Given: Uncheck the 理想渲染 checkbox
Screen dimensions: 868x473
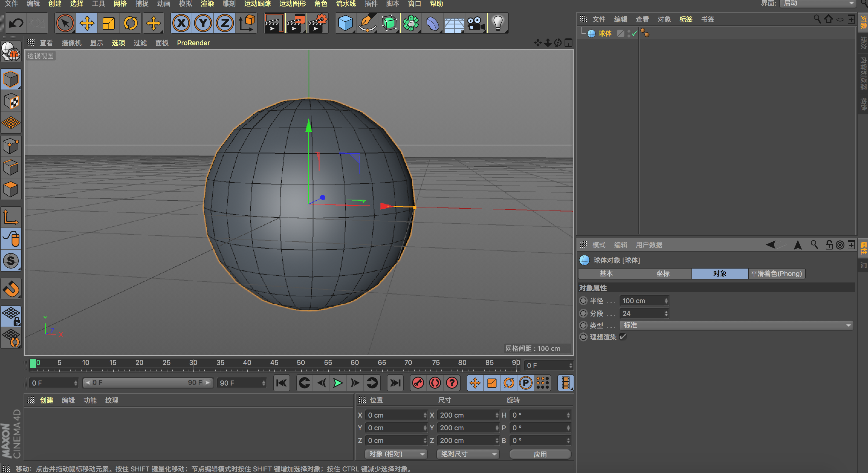Looking at the screenshot, I should tap(623, 337).
